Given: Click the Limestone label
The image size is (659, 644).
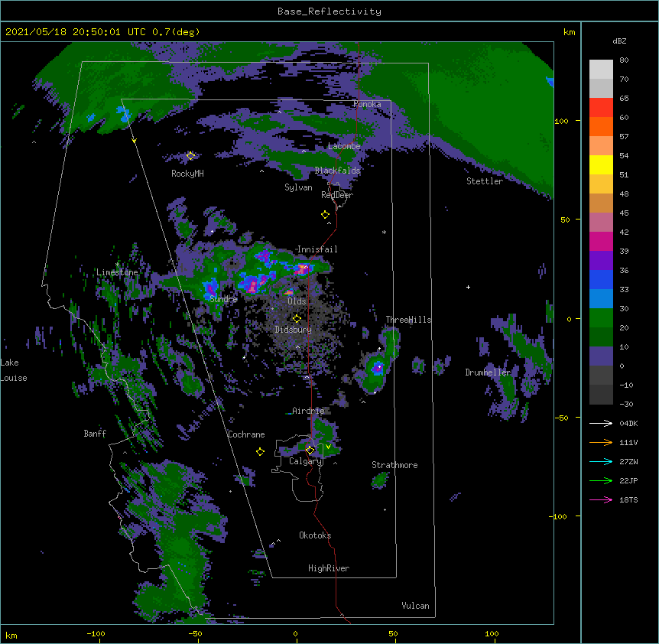Looking at the screenshot, I should [117, 272].
